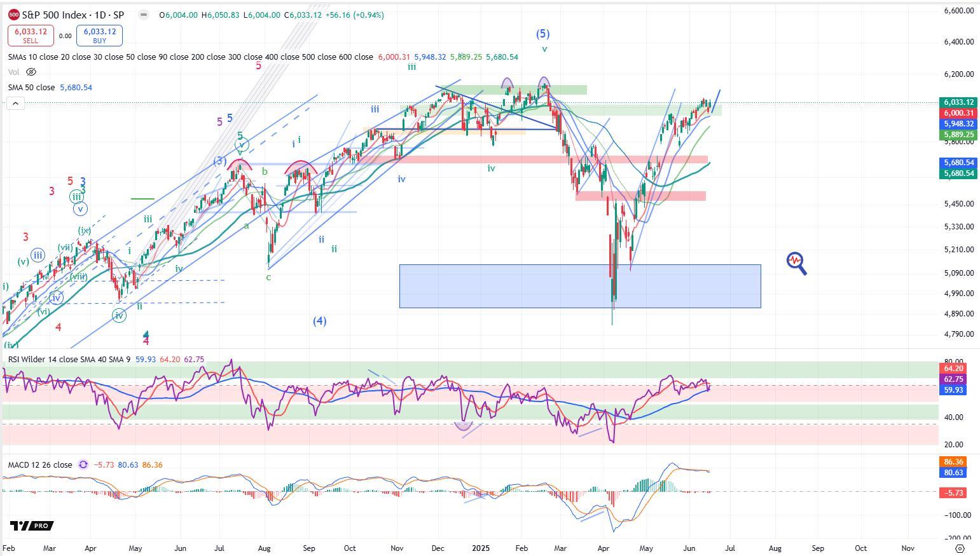Select the blue (3) wave label

click(x=219, y=161)
